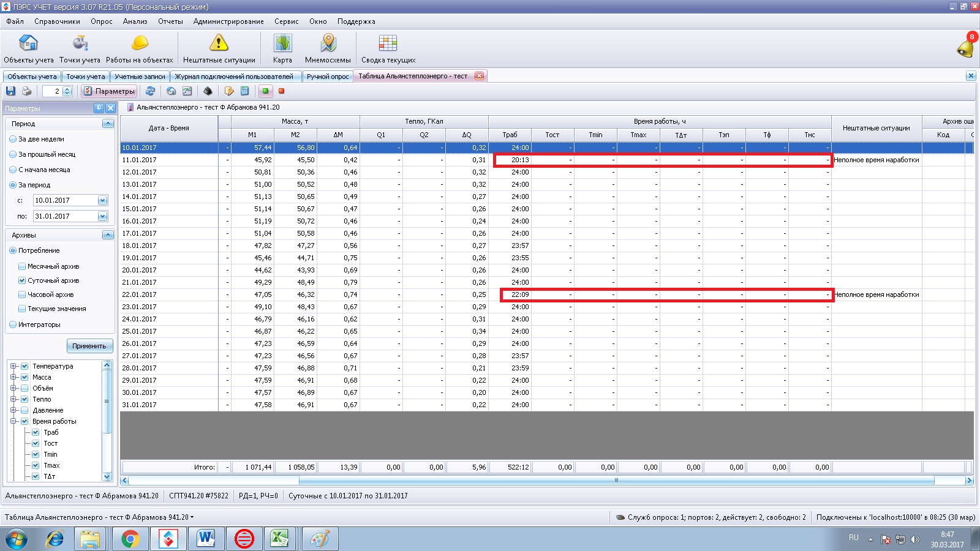Refresh table data with the blue arrows icon

coord(150,91)
